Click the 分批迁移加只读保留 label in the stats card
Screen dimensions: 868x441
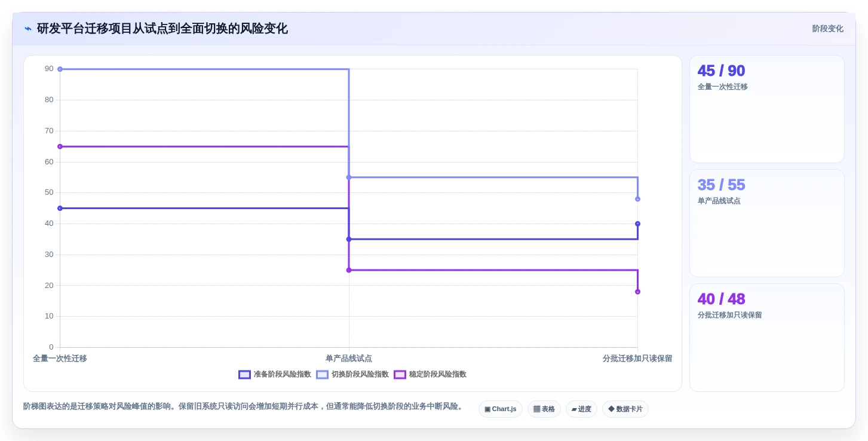click(x=729, y=315)
